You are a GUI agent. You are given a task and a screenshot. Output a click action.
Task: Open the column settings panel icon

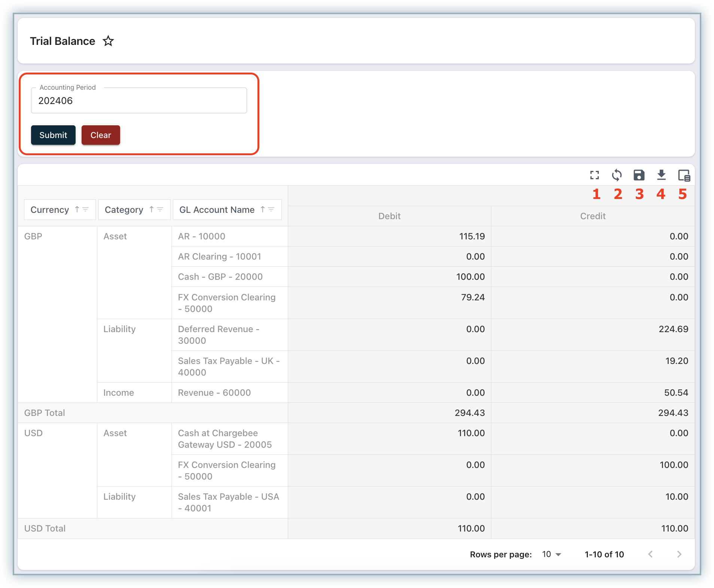(x=684, y=175)
